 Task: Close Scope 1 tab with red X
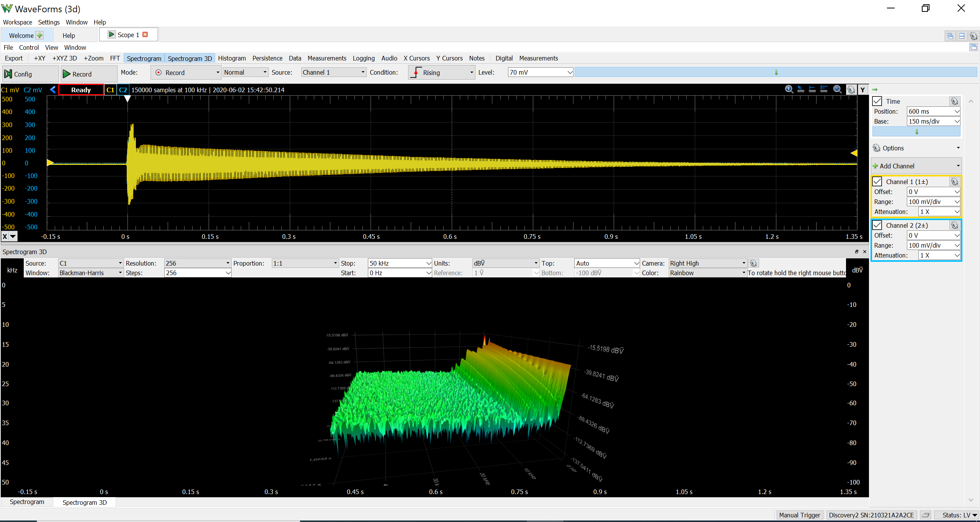(x=145, y=34)
